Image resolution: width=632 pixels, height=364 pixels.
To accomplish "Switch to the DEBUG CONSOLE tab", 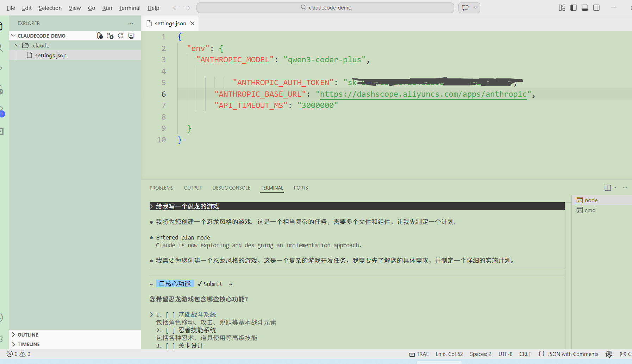I will pyautogui.click(x=231, y=188).
